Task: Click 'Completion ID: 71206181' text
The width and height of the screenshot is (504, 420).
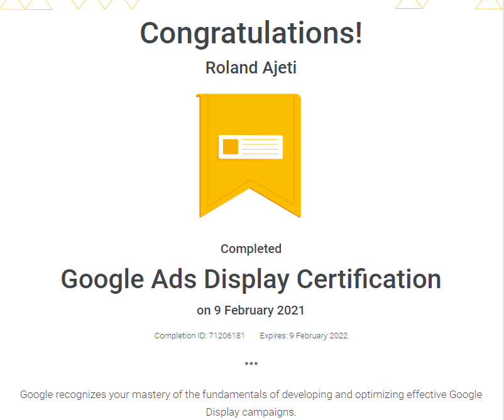Action: 200,335
